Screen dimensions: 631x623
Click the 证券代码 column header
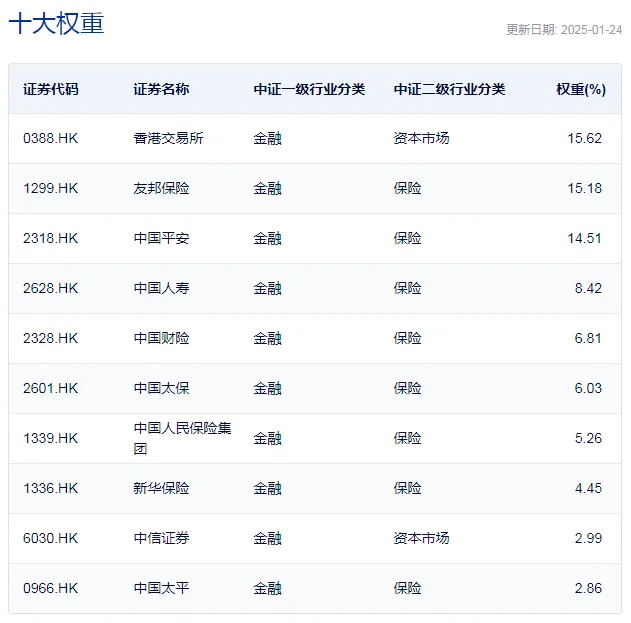[50, 89]
